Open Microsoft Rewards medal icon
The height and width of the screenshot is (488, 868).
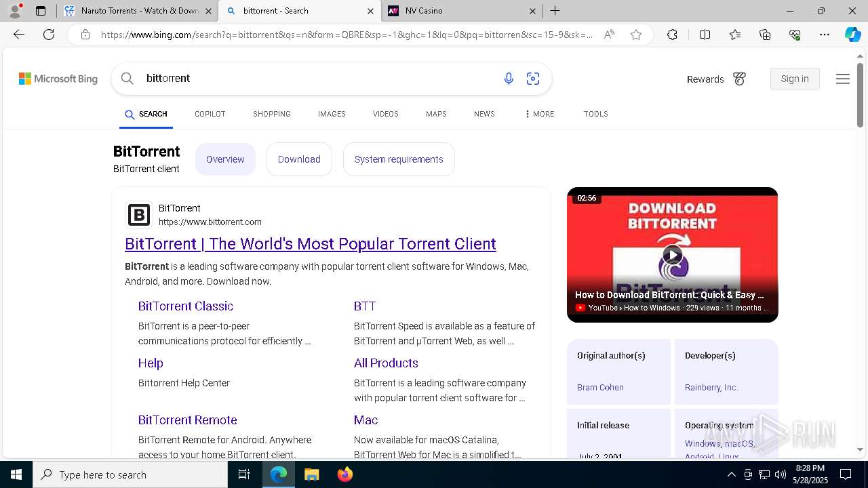[x=739, y=79]
